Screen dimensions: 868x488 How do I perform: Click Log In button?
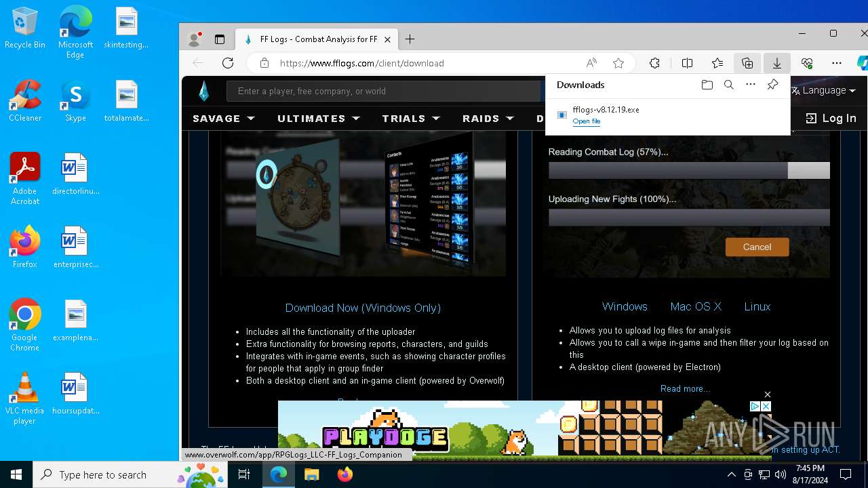pyautogui.click(x=831, y=119)
